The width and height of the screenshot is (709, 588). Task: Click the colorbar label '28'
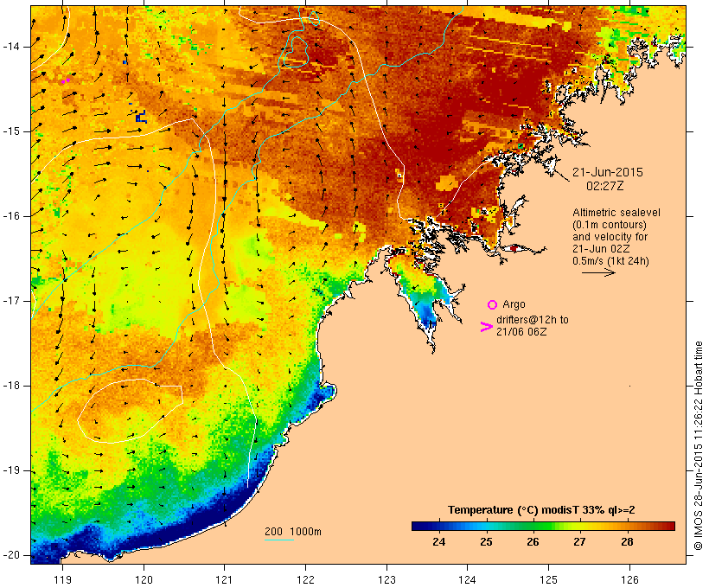[627, 541]
